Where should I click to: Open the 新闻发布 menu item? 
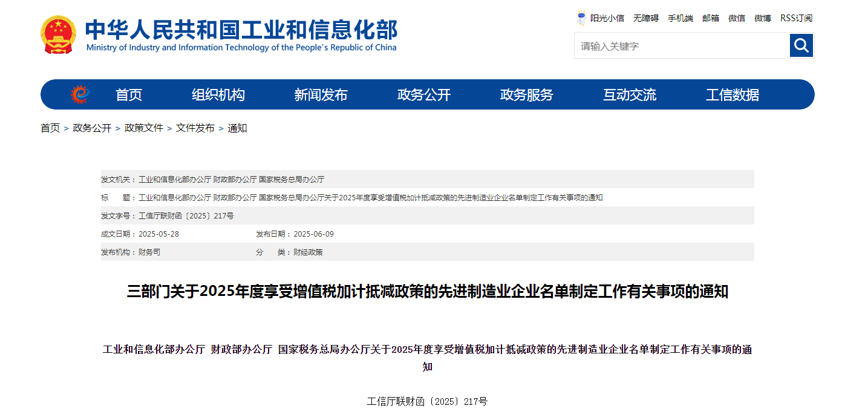click(321, 94)
